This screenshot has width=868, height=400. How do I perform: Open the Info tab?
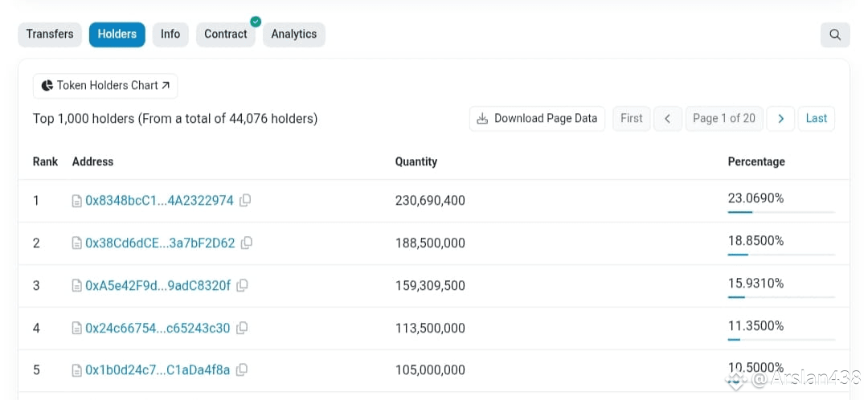coord(170,35)
